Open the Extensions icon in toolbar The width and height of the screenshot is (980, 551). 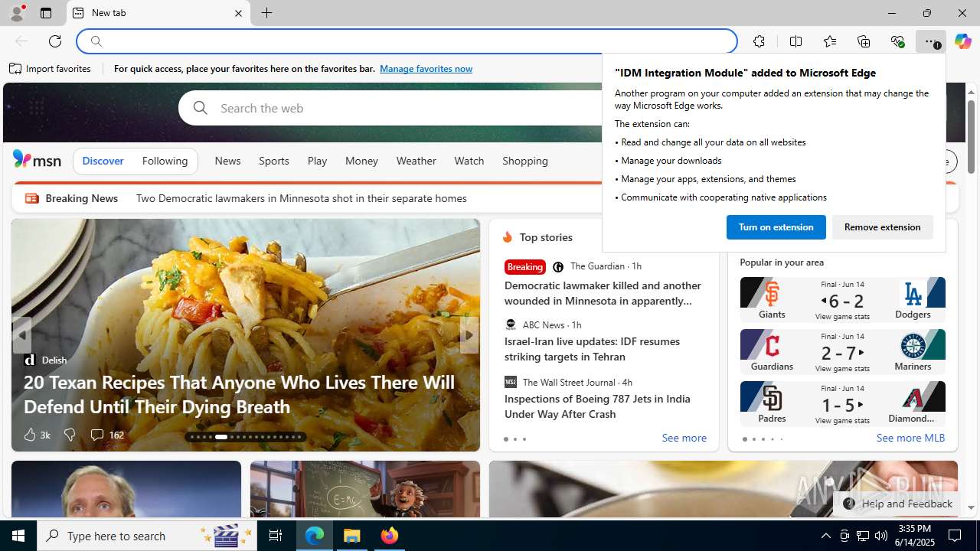tap(759, 41)
